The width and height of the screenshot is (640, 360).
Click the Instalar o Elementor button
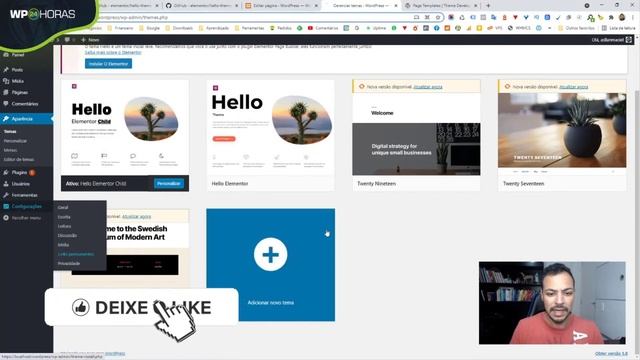point(108,64)
